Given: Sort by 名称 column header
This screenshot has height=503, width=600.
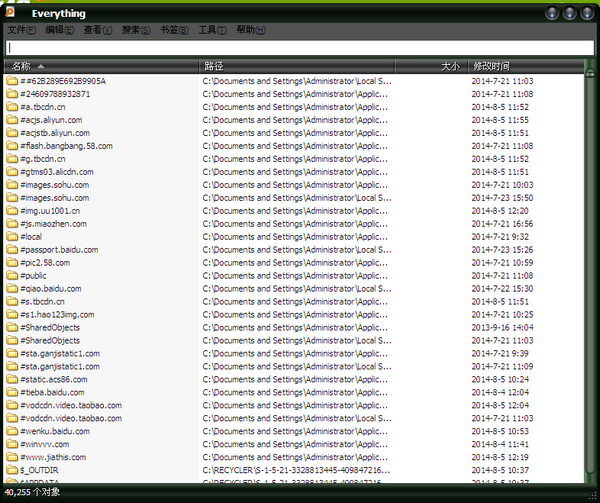Looking at the screenshot, I should point(101,67).
